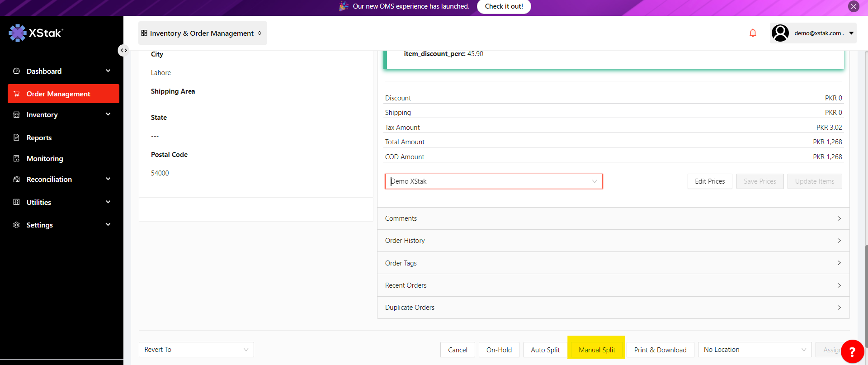
Task: Click the user avatar icon
Action: pos(780,33)
